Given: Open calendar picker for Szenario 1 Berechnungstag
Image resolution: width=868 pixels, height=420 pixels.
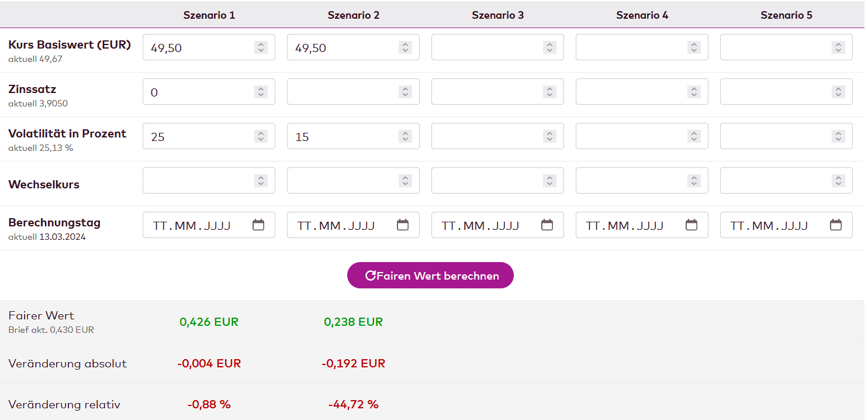Looking at the screenshot, I should (258, 225).
